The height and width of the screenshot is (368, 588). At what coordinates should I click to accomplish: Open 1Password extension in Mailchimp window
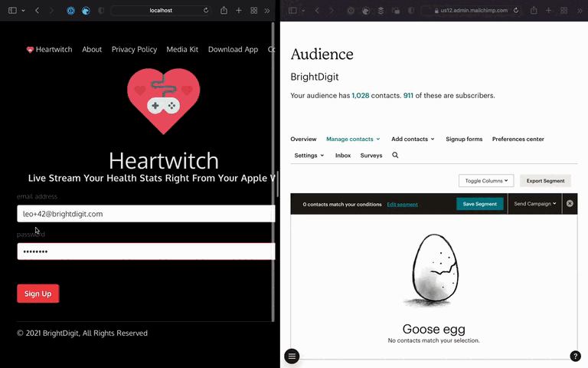(x=351, y=11)
